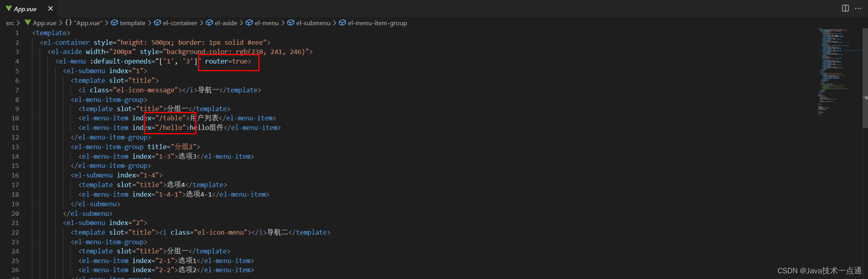Click the hello组件 text
Viewport: 868px width, 279px height.
207,128
